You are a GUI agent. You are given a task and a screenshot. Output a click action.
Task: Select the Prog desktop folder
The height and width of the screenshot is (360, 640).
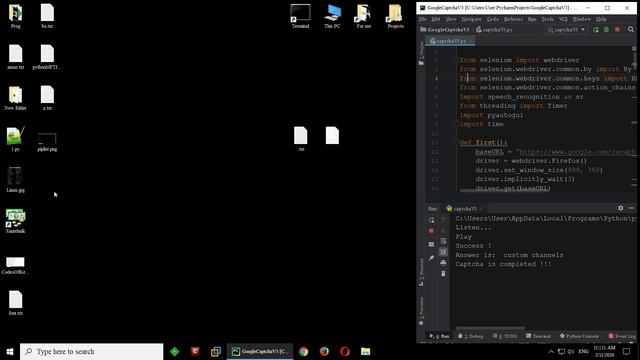tap(16, 16)
